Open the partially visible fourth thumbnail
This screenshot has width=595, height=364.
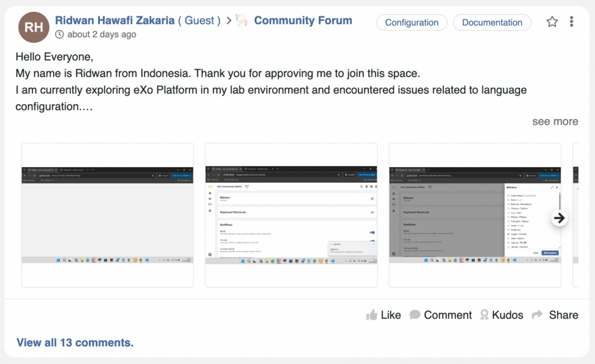click(x=575, y=215)
